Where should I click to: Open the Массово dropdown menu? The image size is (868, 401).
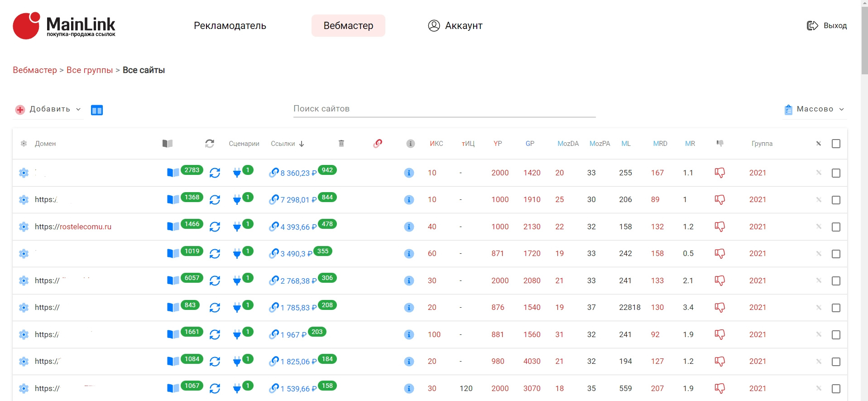815,109
